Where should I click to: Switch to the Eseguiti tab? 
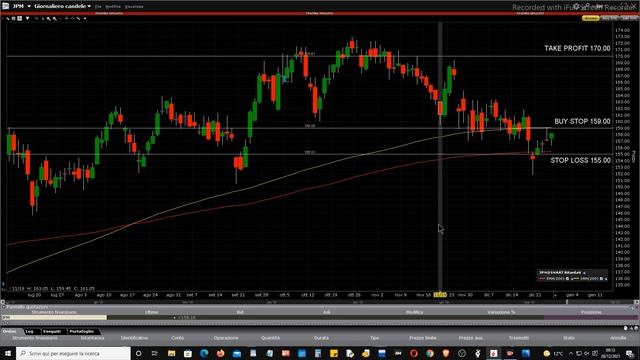pyautogui.click(x=52, y=331)
